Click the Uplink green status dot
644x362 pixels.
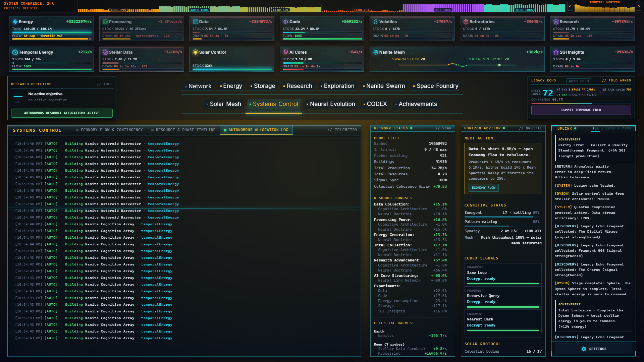point(575,128)
